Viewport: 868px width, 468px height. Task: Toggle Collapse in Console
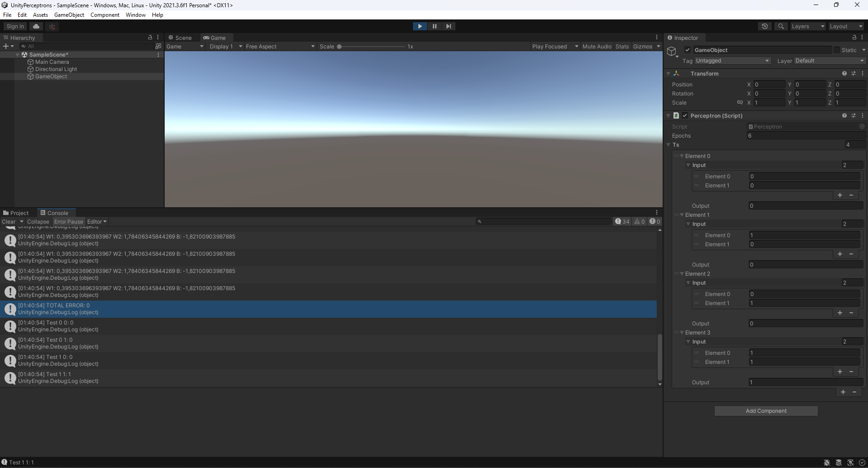[x=38, y=221]
